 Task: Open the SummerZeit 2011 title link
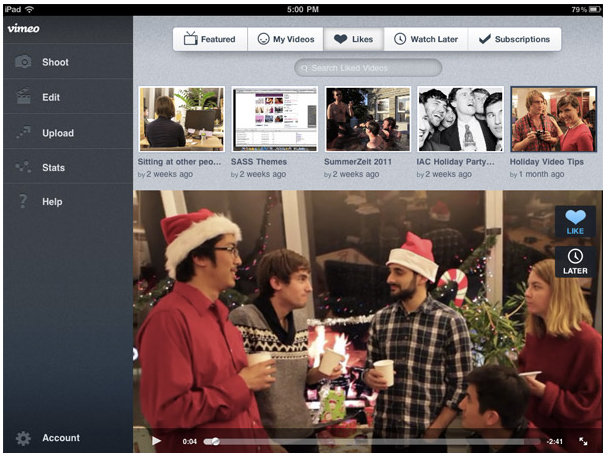pos(357,162)
